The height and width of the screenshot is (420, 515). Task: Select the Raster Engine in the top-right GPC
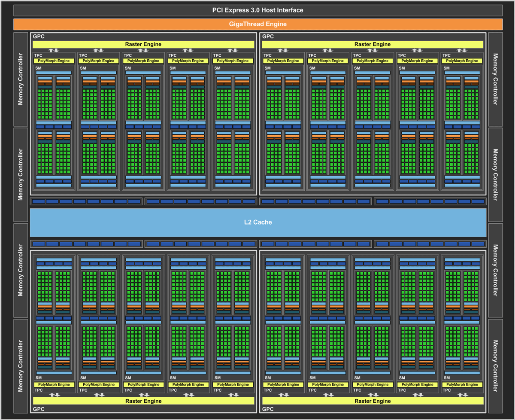tap(373, 44)
